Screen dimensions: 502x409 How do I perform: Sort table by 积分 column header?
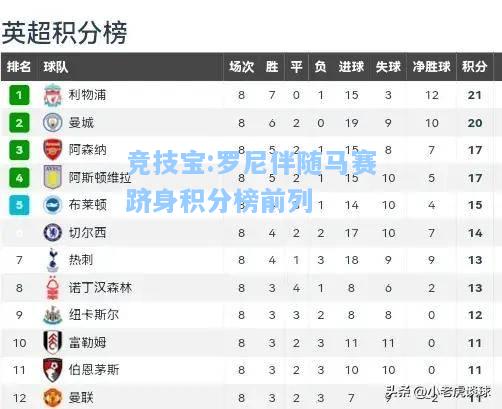(474, 67)
